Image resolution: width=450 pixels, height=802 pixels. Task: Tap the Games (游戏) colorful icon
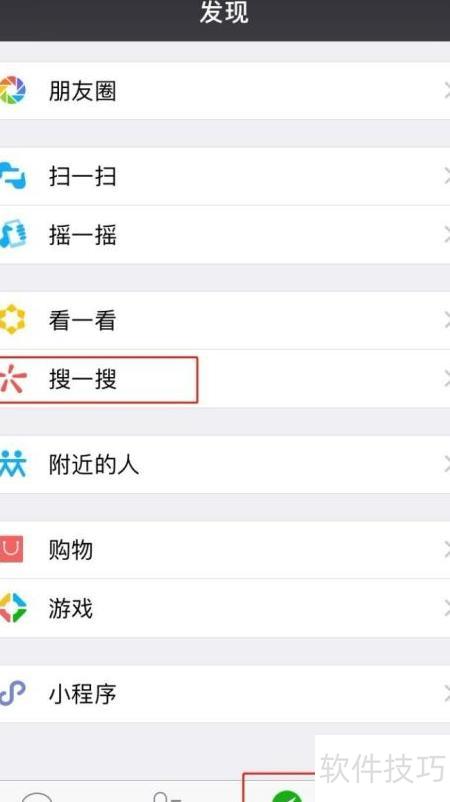[x=12, y=608]
